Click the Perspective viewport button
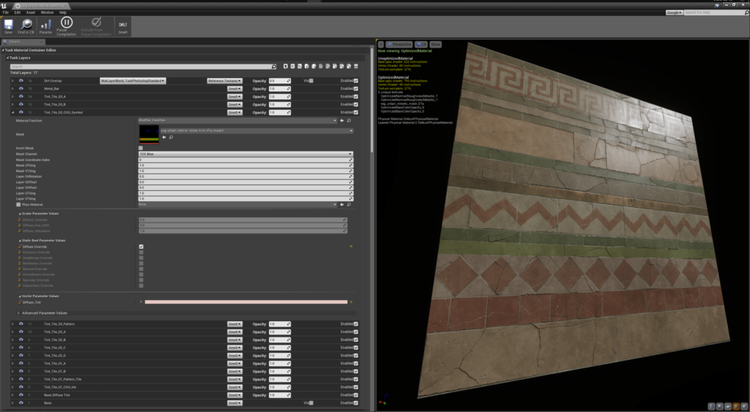 (x=397, y=44)
